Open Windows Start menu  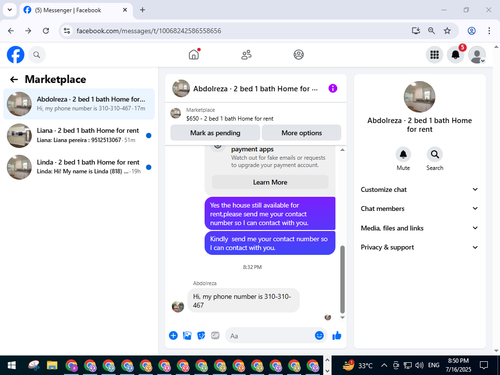[x=12, y=366]
